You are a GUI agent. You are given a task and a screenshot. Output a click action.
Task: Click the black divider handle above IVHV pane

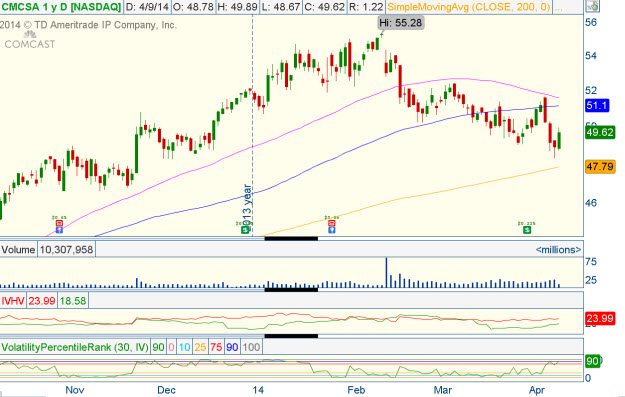(x=291, y=290)
